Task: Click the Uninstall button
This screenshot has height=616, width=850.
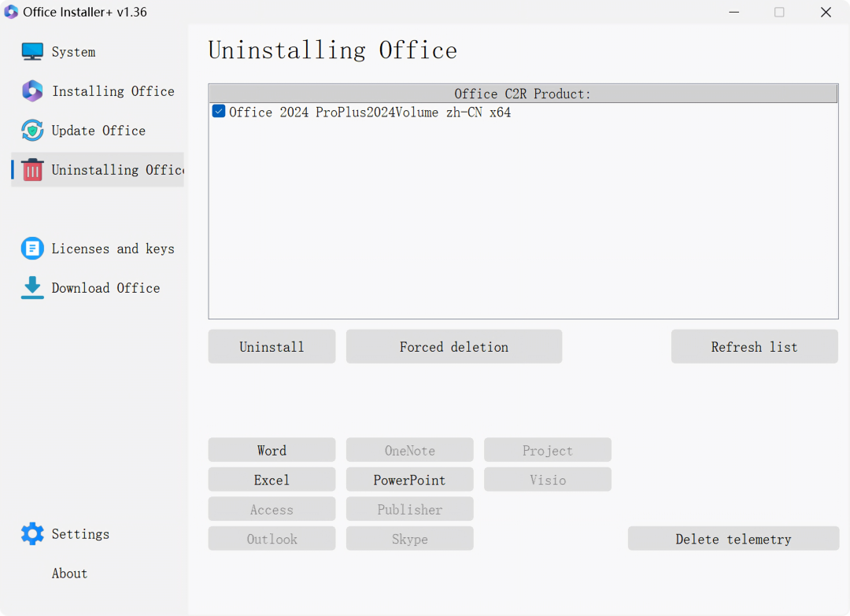Action: click(x=272, y=347)
